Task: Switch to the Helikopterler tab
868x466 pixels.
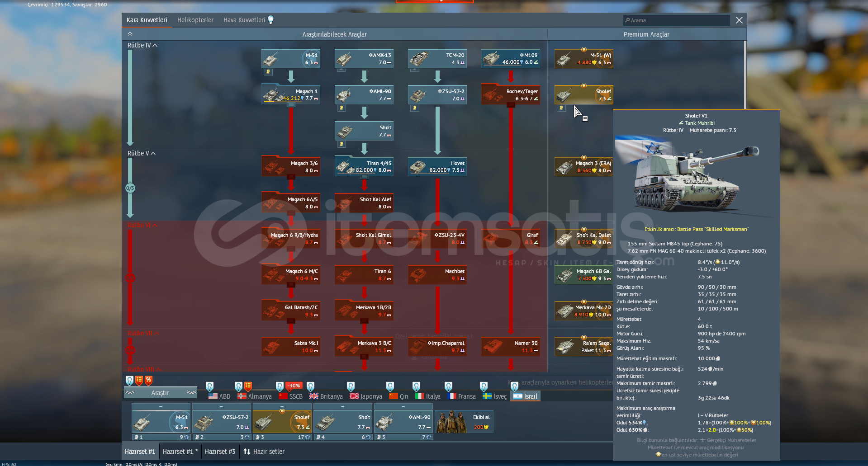Action: [195, 20]
